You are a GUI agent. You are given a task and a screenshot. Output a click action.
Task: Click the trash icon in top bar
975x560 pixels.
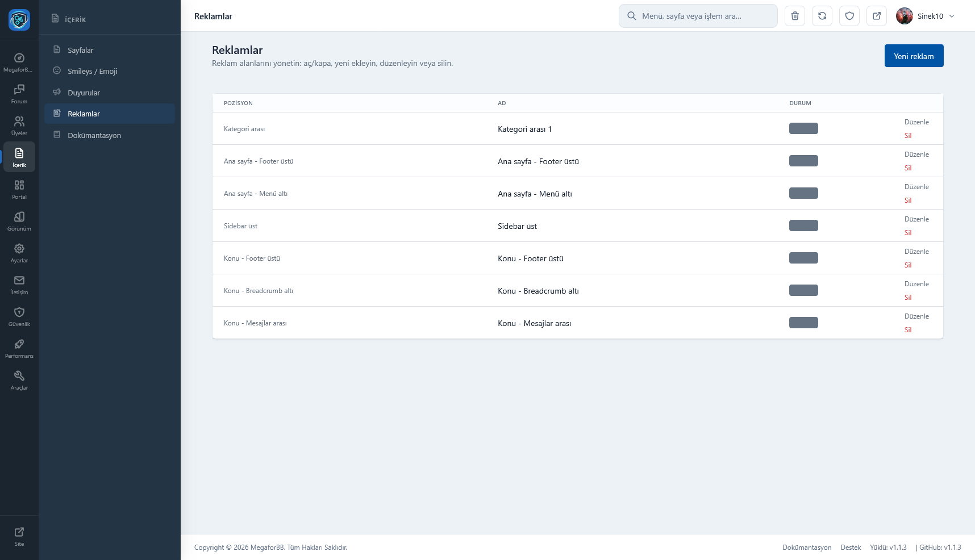795,16
